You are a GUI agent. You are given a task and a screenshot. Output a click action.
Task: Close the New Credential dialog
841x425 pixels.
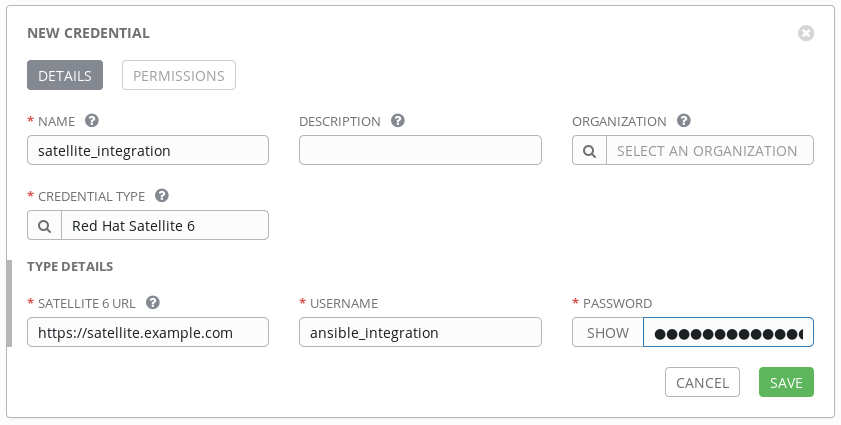(806, 33)
